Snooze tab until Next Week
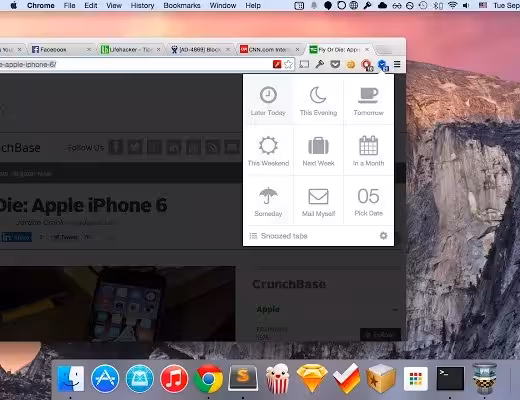This screenshot has height=400, width=520. click(x=318, y=151)
